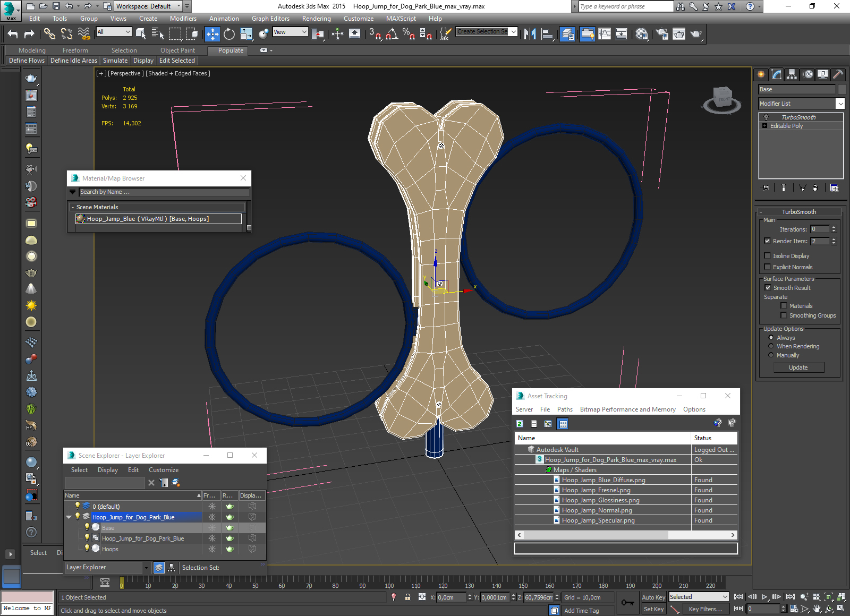Click the Align tool icon

(x=547, y=34)
